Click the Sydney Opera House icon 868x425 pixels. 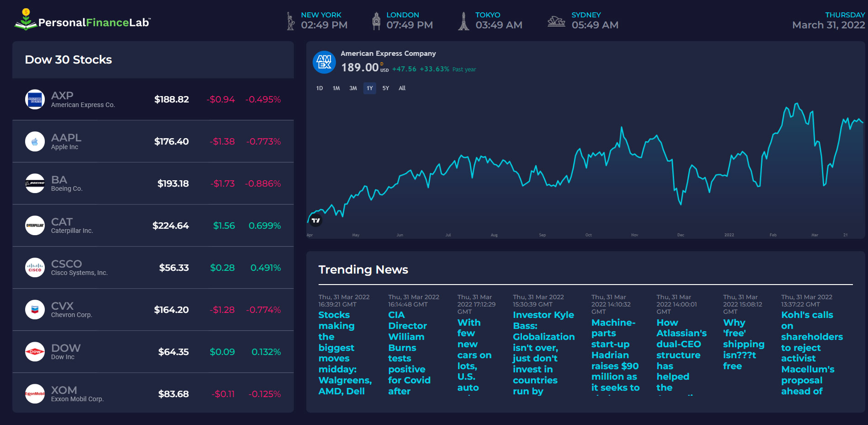coord(556,21)
